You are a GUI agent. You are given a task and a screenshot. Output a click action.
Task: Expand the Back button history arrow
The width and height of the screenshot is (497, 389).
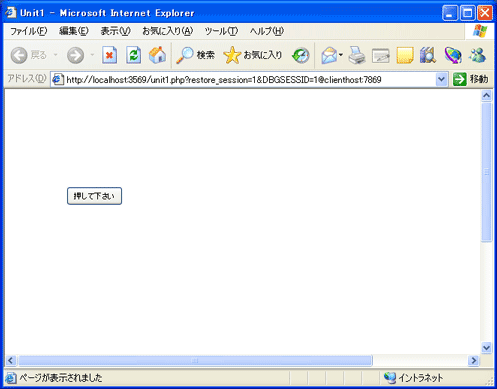[56, 55]
